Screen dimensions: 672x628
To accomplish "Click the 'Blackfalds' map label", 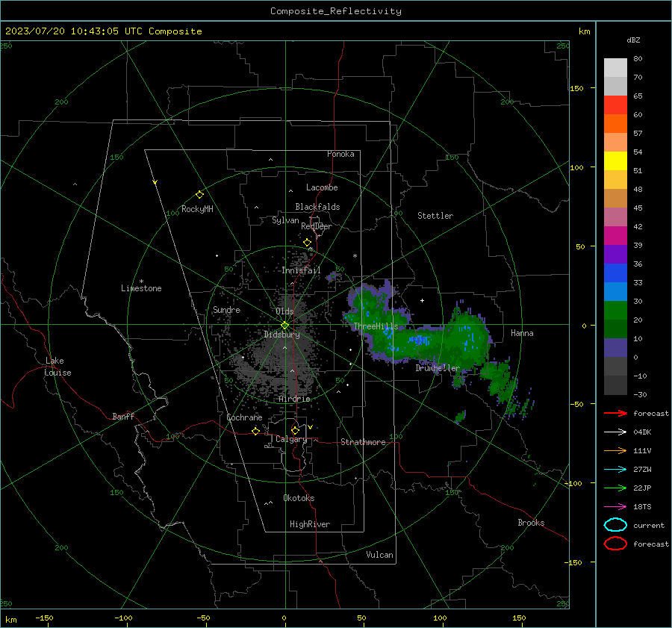I will click(317, 207).
